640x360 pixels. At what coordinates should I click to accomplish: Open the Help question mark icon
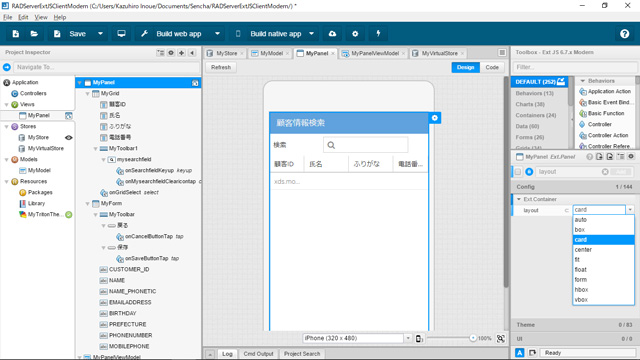click(x=624, y=34)
